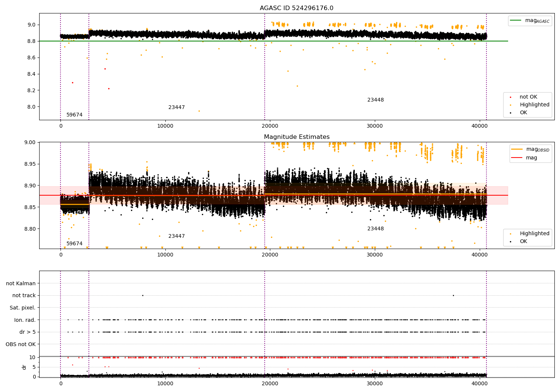
Task: Click the 'Magnitude Estimates' subplot title
Action: click(296, 137)
